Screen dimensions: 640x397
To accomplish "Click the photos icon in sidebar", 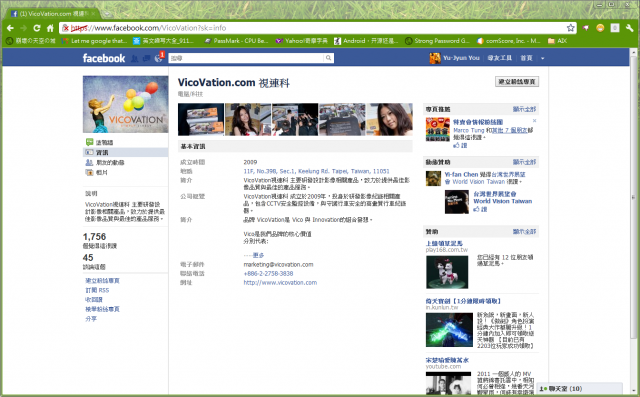I will (89, 172).
